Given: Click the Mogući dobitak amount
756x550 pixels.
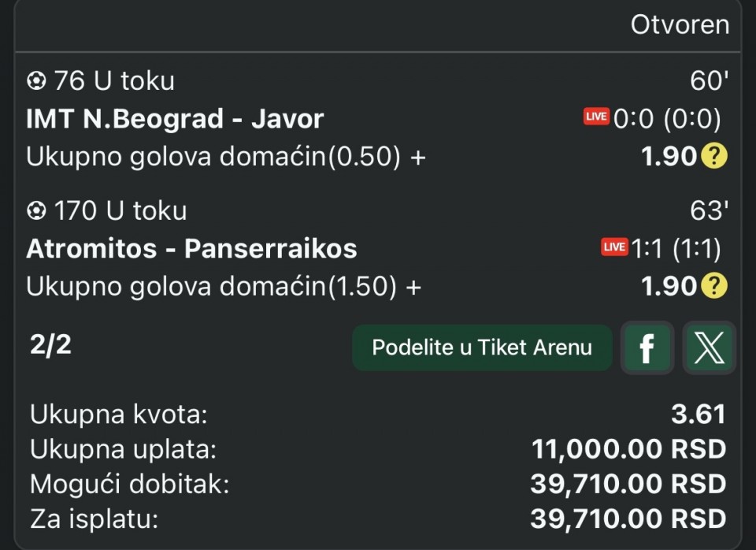Looking at the screenshot, I should click(x=628, y=484).
